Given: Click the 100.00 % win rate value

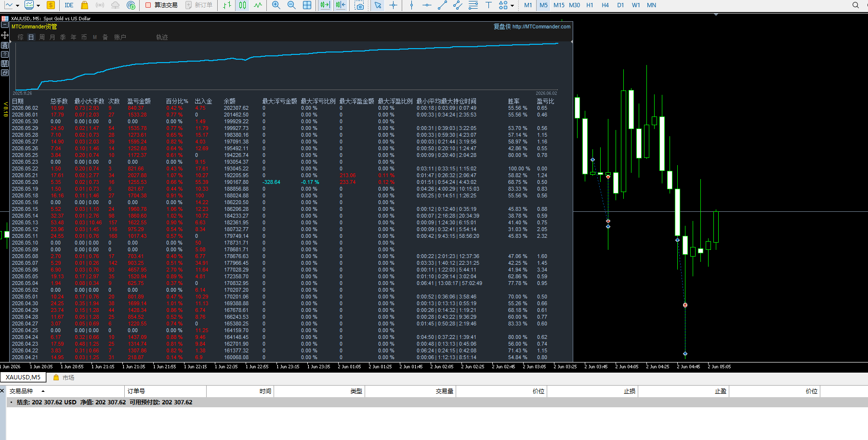Looking at the screenshot, I should click(x=519, y=168).
